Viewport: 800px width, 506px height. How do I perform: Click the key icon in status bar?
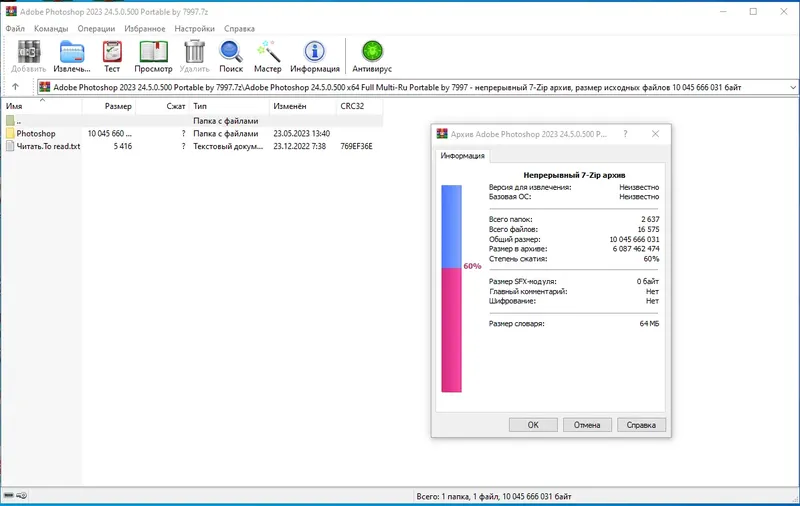tap(22, 495)
